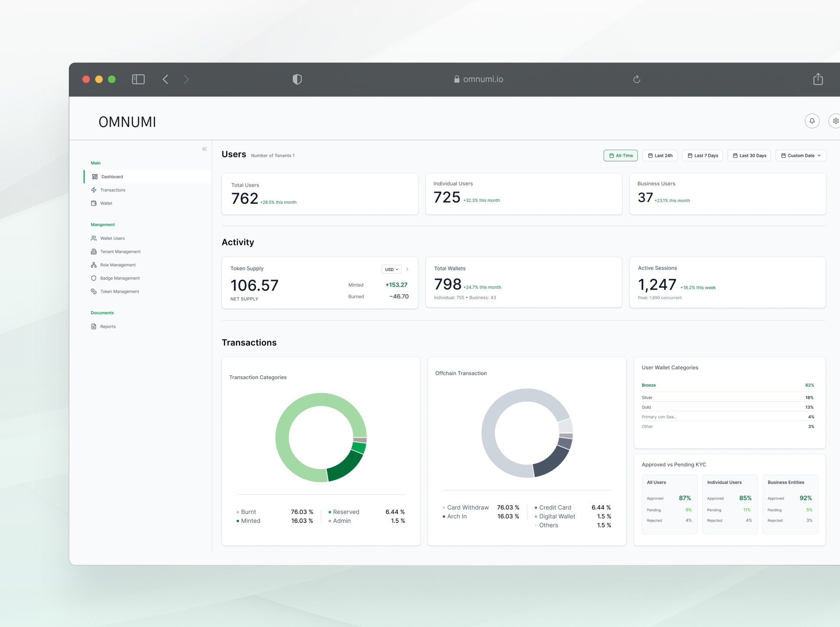This screenshot has height=627, width=840.
Task: Open Wallet Users management
Action: point(113,238)
